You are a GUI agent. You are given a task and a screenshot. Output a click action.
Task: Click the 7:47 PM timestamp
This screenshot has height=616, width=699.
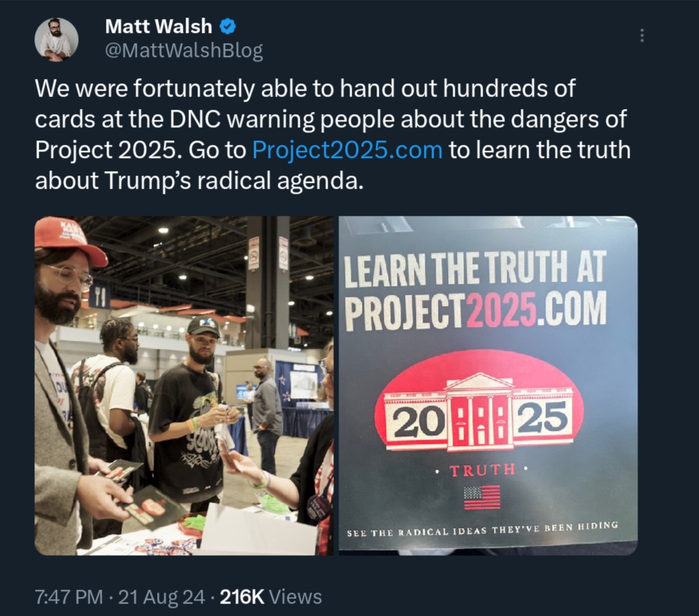[x=69, y=597]
